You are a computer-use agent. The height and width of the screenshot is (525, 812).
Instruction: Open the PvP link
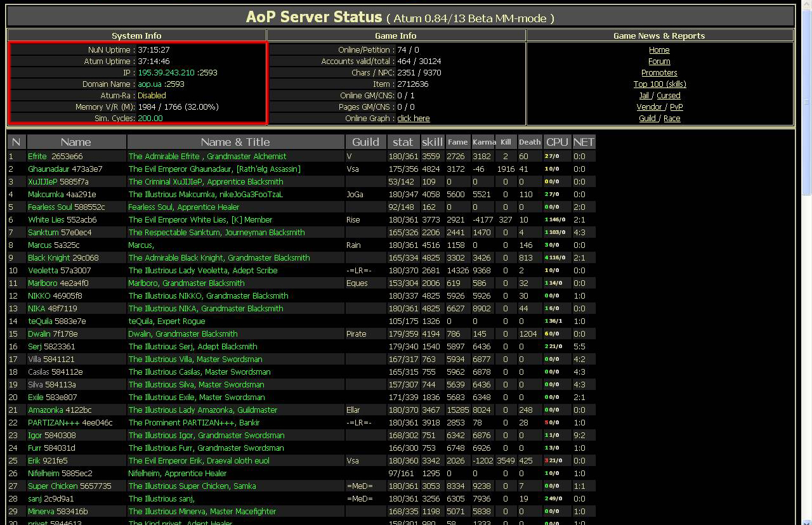point(676,107)
